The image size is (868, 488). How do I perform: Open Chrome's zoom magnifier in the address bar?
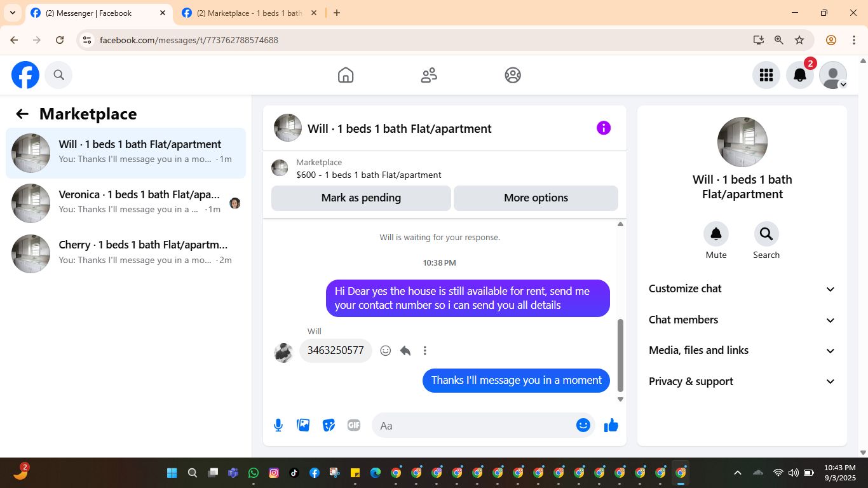click(779, 40)
